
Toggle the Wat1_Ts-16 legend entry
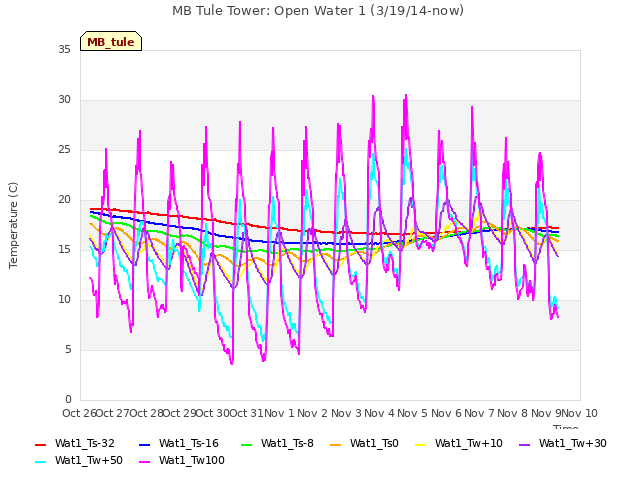click(179, 443)
